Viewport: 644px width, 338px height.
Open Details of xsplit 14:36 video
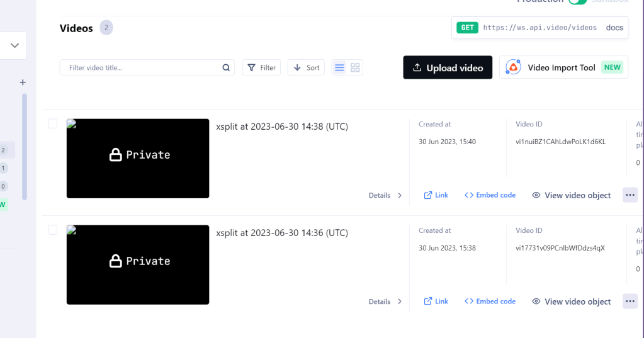point(385,302)
